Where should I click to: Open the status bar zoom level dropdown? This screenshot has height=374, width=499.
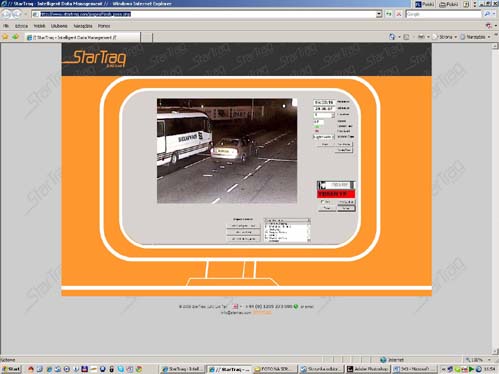click(x=489, y=360)
